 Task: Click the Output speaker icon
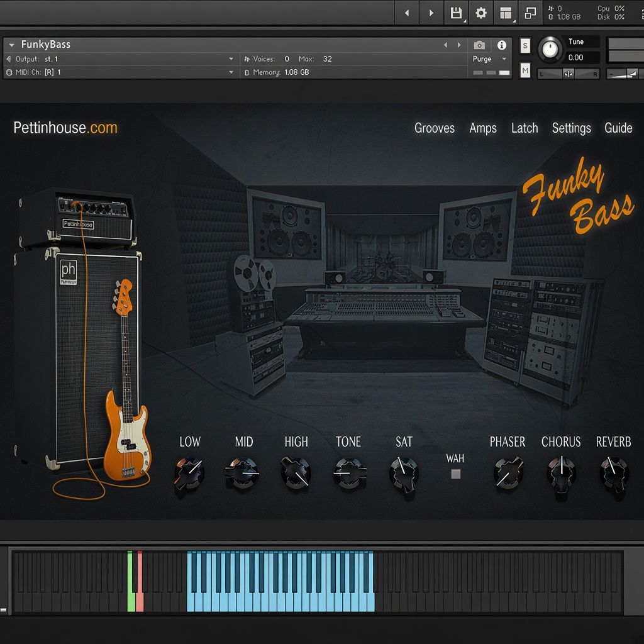[x=9, y=59]
